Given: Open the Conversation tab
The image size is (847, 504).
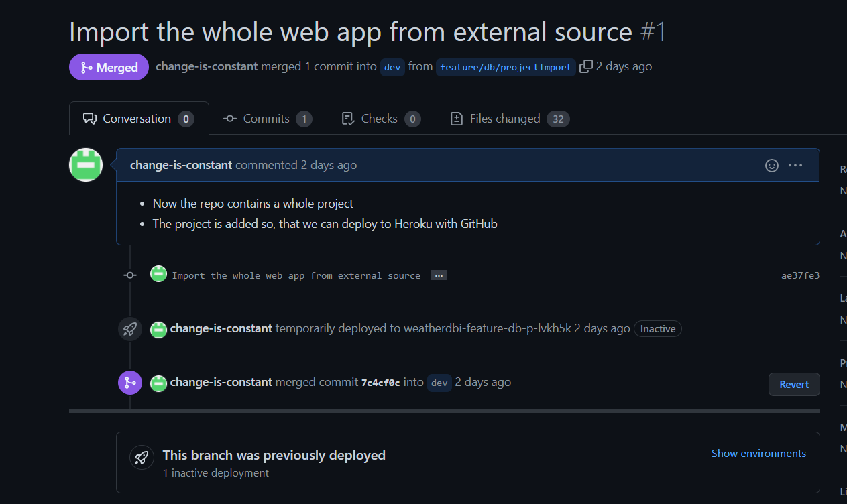Looking at the screenshot, I should click(x=139, y=119).
